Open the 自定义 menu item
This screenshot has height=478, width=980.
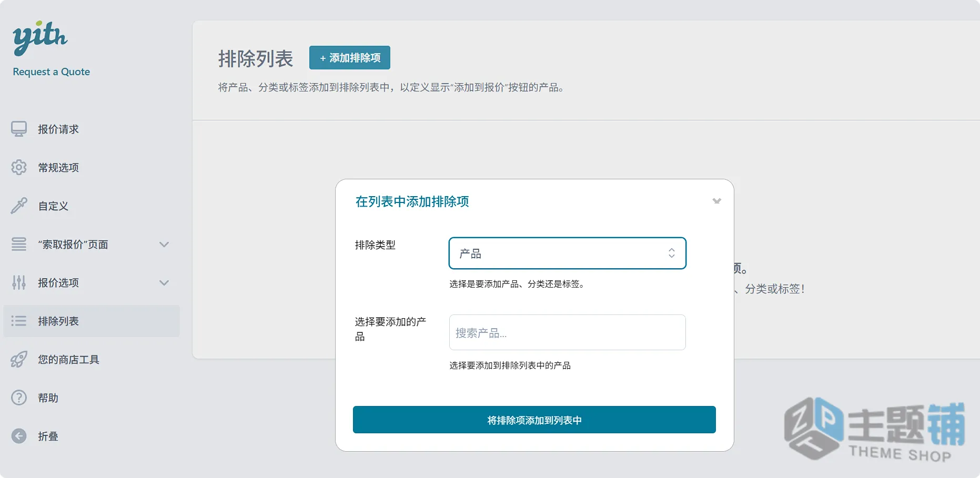92,206
